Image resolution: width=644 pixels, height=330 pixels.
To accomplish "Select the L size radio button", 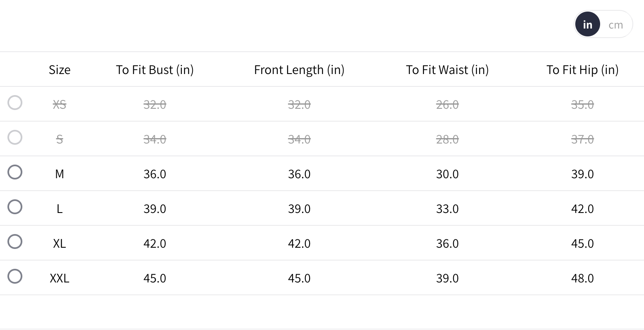I will (x=15, y=207).
